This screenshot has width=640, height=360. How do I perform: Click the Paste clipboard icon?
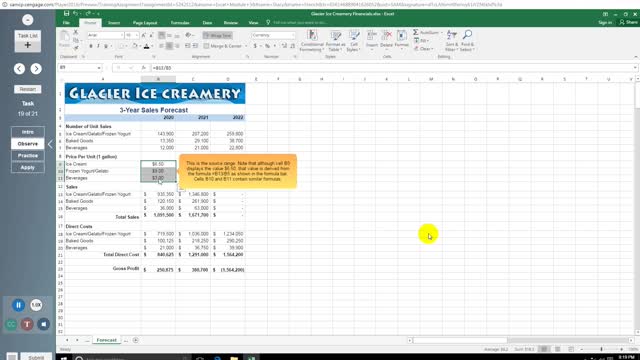tap(65, 37)
